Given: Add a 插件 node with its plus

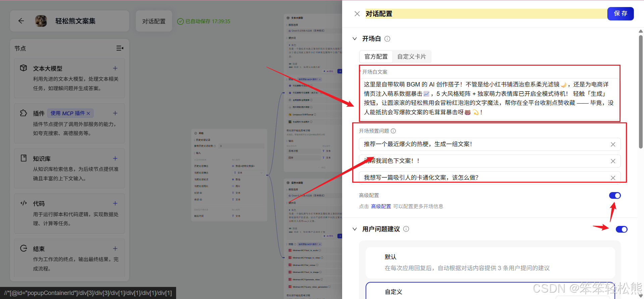Looking at the screenshot, I should pyautogui.click(x=115, y=113).
